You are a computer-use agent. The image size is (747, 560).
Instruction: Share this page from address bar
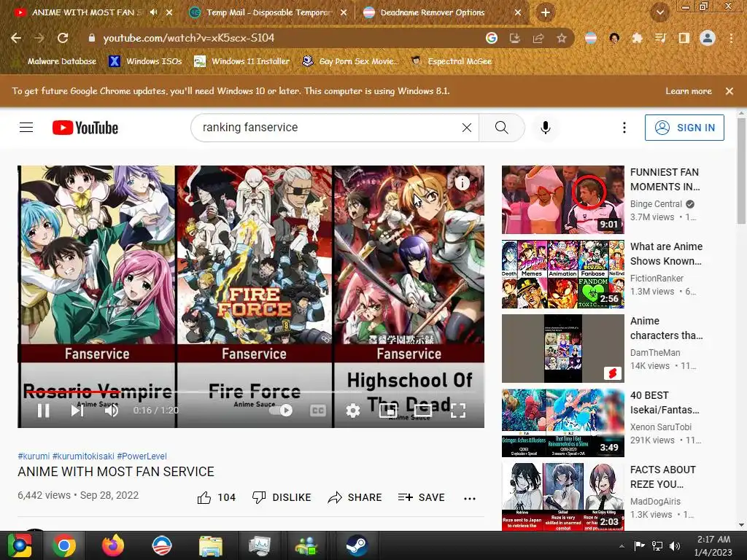point(538,38)
